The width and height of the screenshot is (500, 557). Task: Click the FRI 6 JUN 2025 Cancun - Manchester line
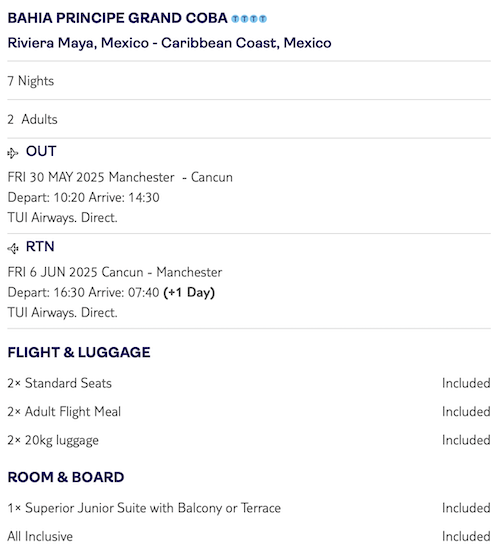115,272
